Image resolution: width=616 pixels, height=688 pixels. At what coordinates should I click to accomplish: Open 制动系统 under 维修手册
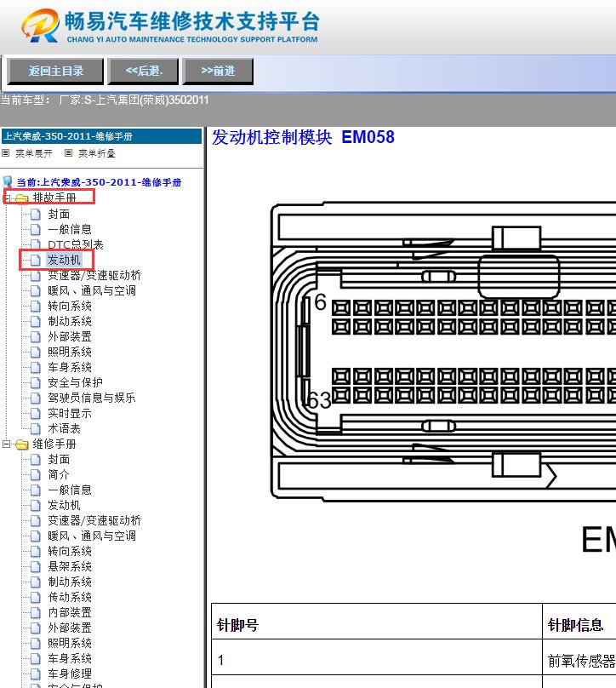[70, 582]
